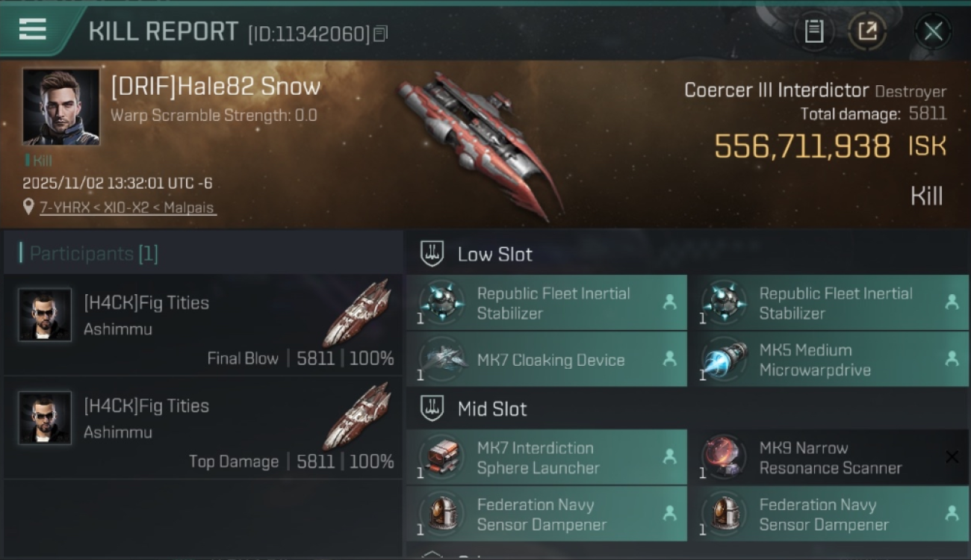Copy the kill report ID

click(x=381, y=34)
